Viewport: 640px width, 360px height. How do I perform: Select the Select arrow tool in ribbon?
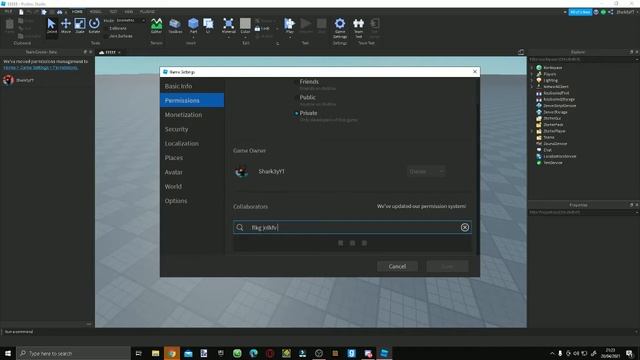(51, 26)
